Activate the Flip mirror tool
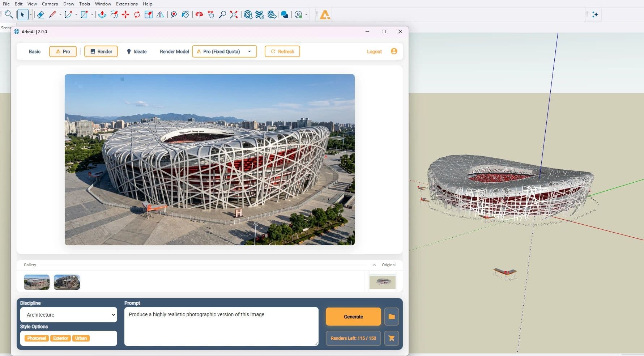Screen dimensions: 644x356 point(160,14)
